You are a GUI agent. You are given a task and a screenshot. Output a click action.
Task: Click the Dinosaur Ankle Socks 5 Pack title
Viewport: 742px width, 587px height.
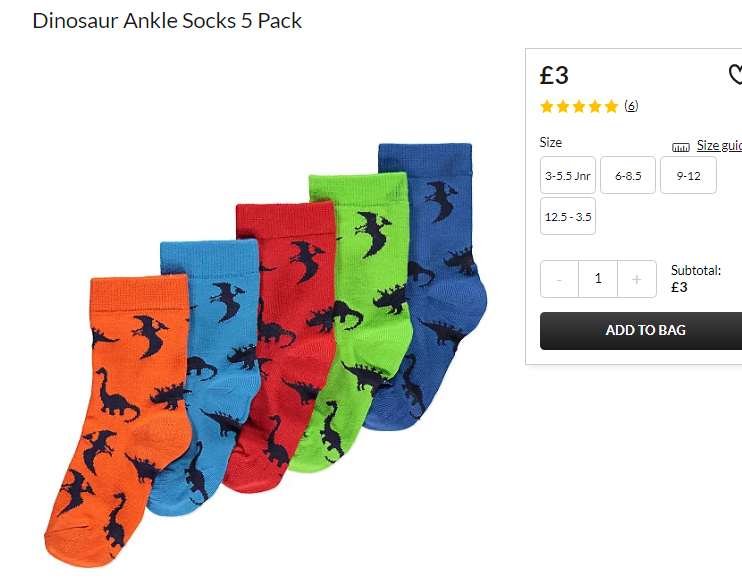(x=167, y=21)
